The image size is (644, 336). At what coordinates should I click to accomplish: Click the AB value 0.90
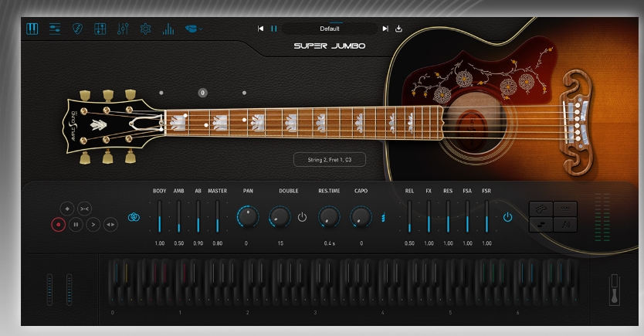(x=198, y=243)
